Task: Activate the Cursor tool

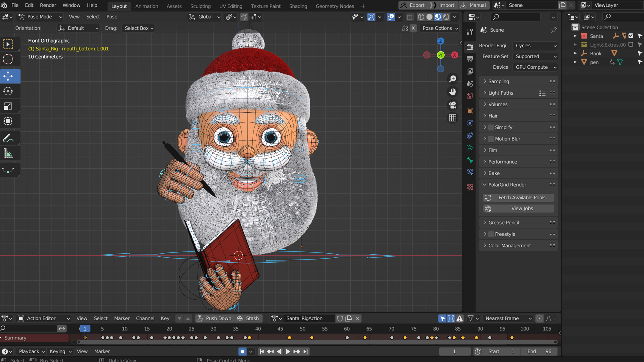Action: click(8, 59)
